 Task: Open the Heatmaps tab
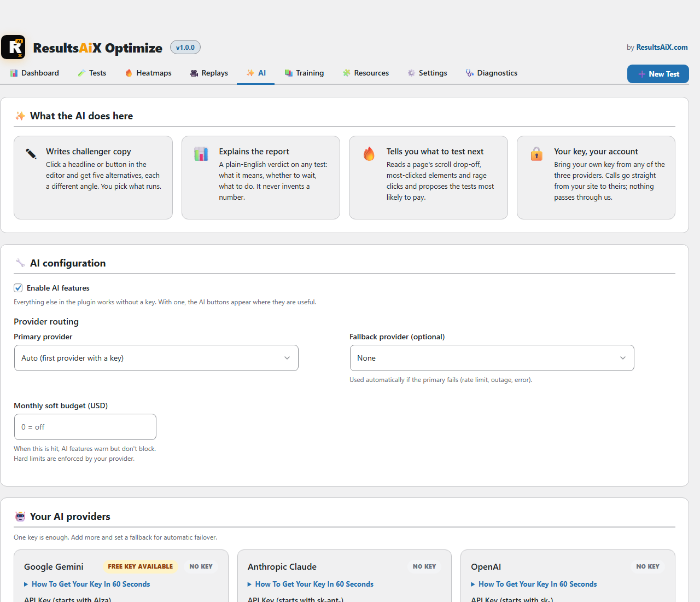(148, 73)
